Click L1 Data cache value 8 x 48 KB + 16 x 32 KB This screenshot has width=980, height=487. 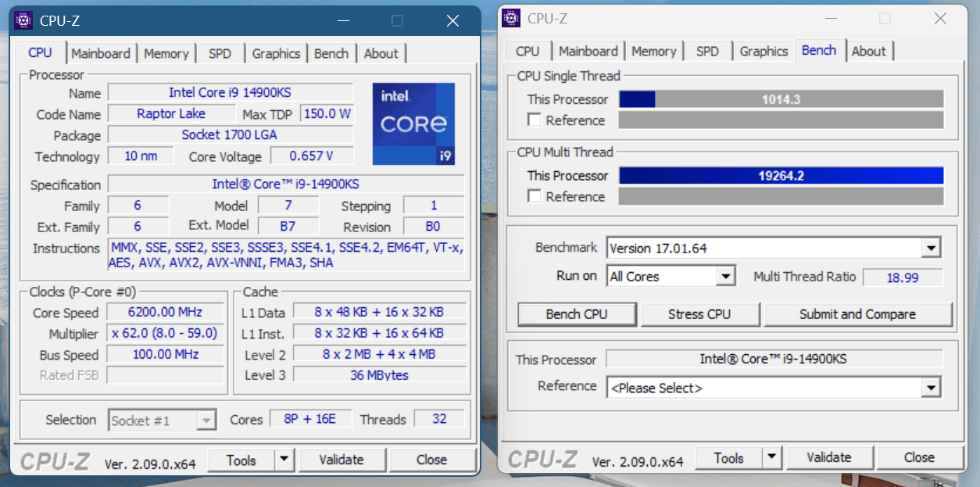[380, 312]
